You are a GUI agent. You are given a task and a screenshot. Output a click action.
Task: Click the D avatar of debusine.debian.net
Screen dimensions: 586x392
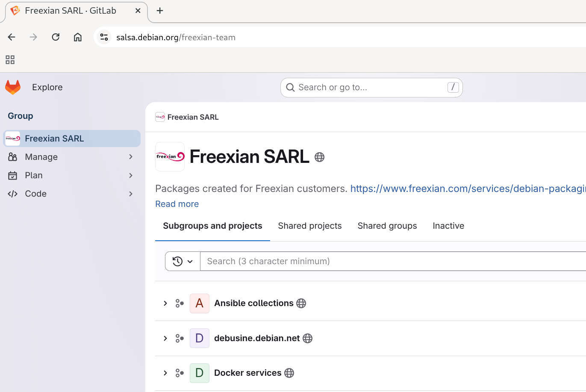(199, 338)
